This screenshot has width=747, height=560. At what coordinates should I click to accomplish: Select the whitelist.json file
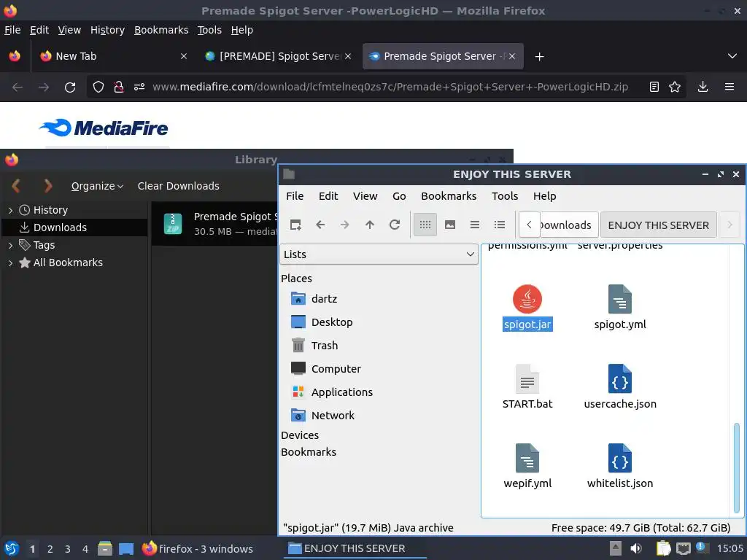pos(620,466)
